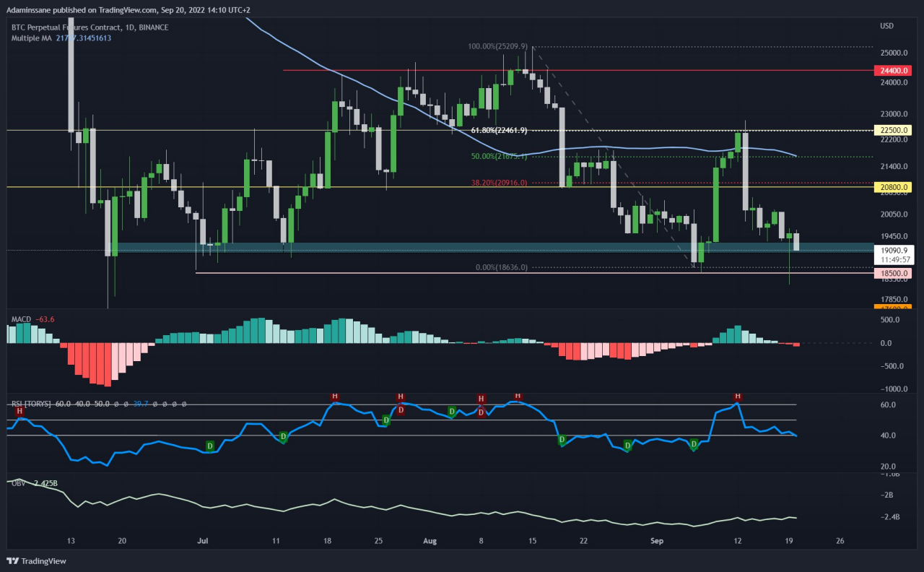924x572 pixels.
Task: Click the 25 date on time axis
Action: click(x=378, y=540)
